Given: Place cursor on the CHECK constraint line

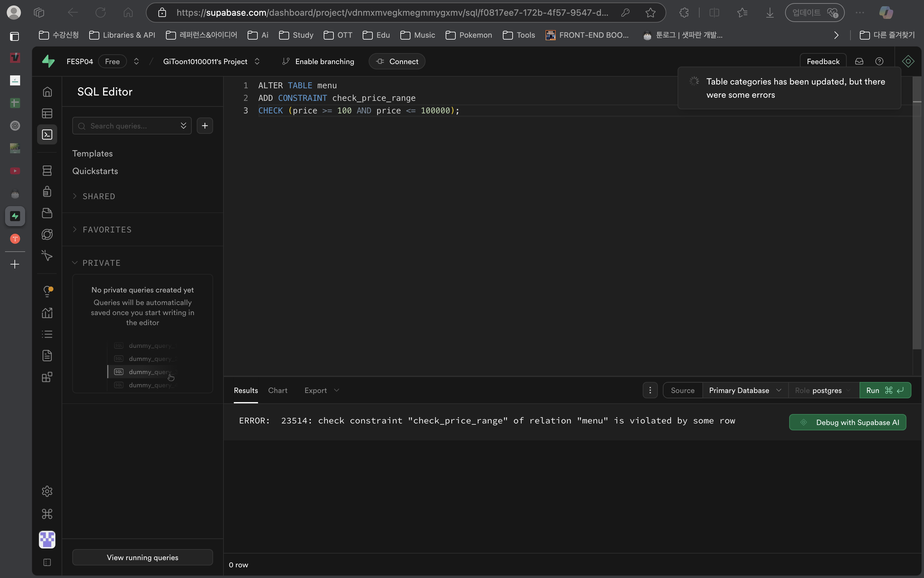Looking at the screenshot, I should (358, 111).
